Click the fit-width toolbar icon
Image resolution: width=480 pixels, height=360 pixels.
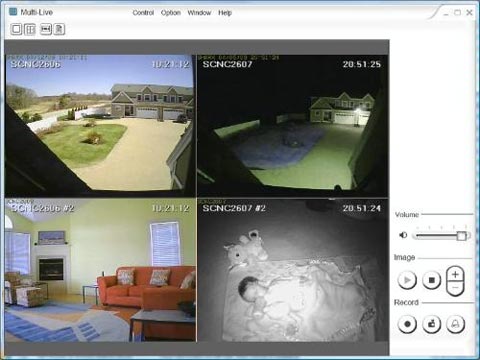[x=46, y=29]
